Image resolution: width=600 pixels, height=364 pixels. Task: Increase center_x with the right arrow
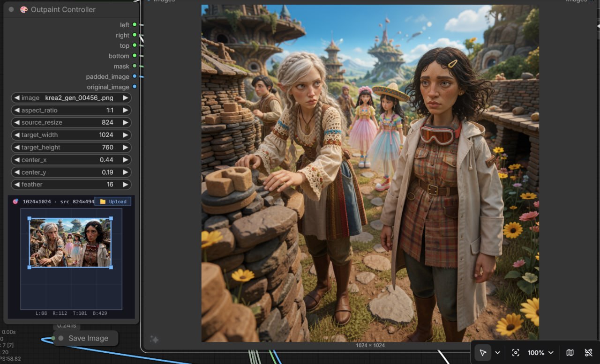point(125,160)
